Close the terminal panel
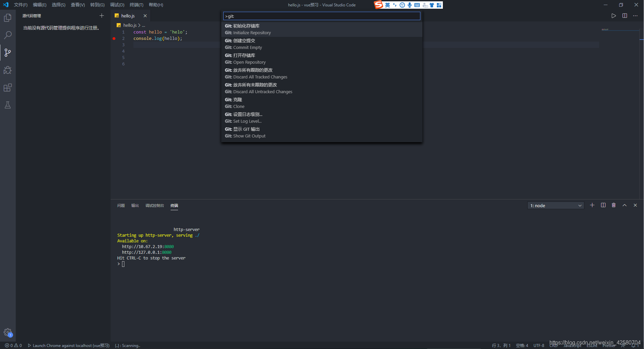644x349 pixels. pyautogui.click(x=635, y=205)
